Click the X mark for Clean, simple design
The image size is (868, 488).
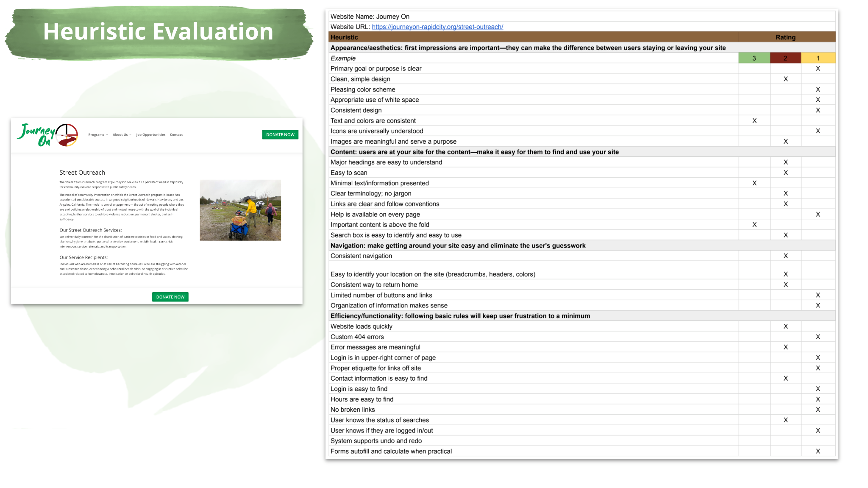(785, 79)
